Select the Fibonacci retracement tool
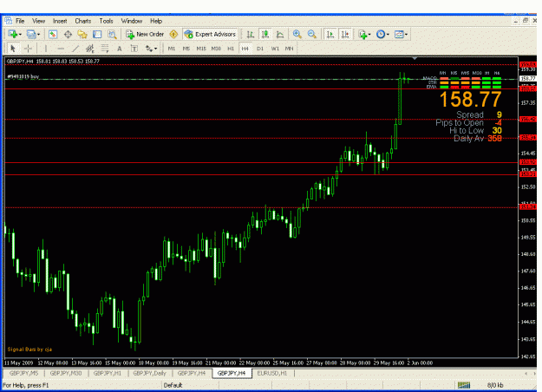542x392 pixels. click(x=105, y=49)
